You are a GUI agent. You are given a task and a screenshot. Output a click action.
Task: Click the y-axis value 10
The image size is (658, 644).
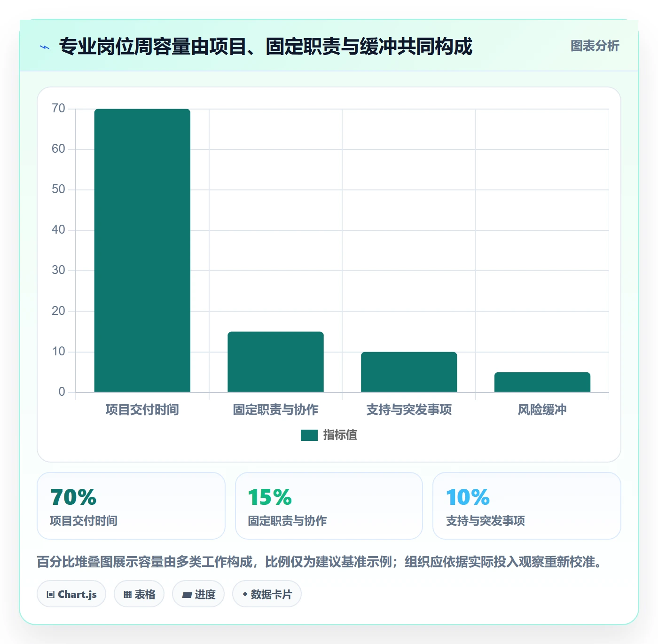tap(58, 352)
